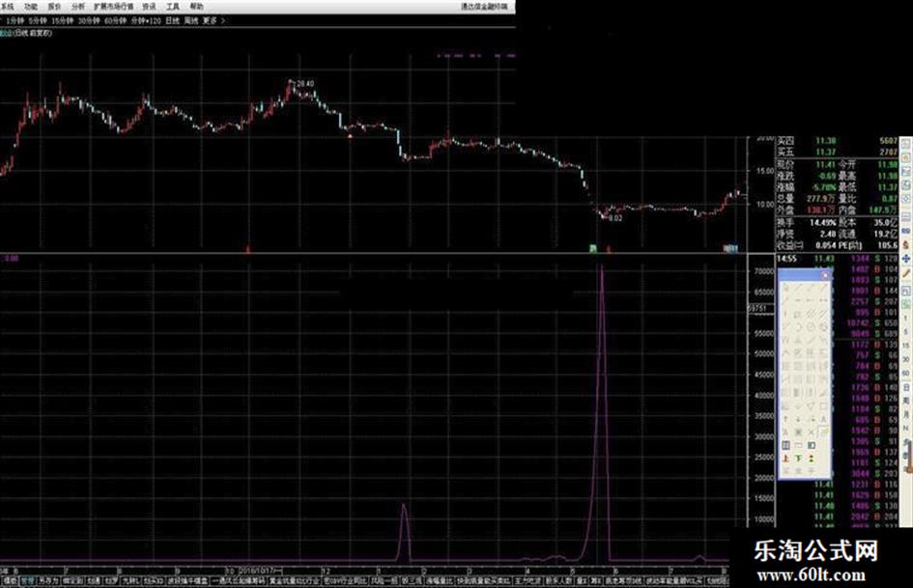The image size is (913, 588).
Task: Select the green down arrow marker tool
Action: pos(798,459)
